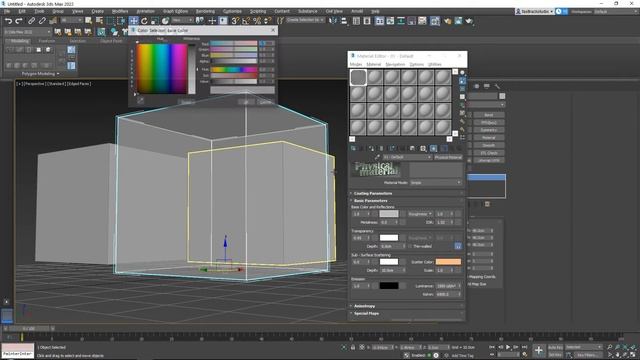
Task: Toggle 3D Snaps icon
Action: pos(235,21)
